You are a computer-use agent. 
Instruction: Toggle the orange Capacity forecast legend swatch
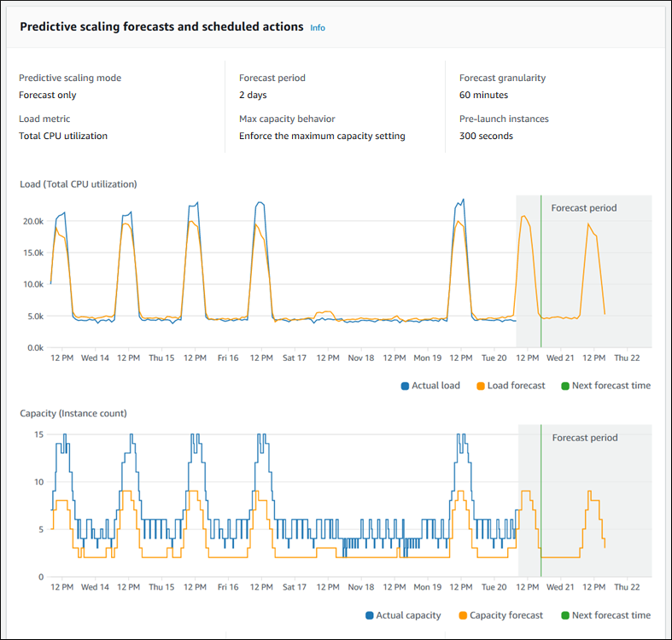click(462, 615)
